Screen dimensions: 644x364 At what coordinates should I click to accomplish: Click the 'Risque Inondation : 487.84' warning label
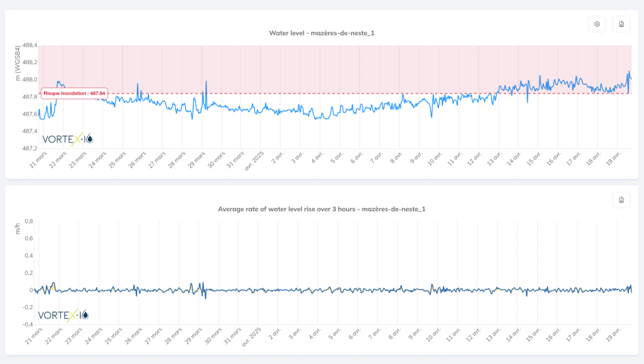click(x=74, y=92)
